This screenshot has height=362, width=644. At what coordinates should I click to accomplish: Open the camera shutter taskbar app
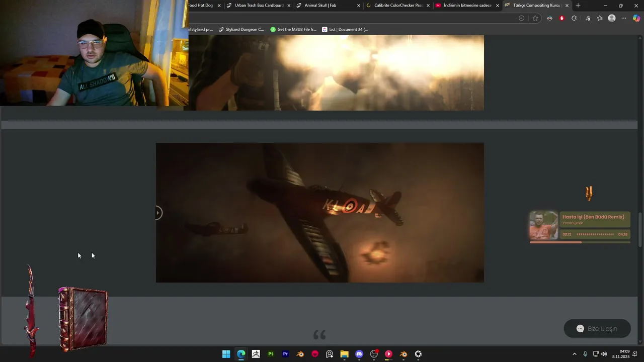(x=418, y=354)
